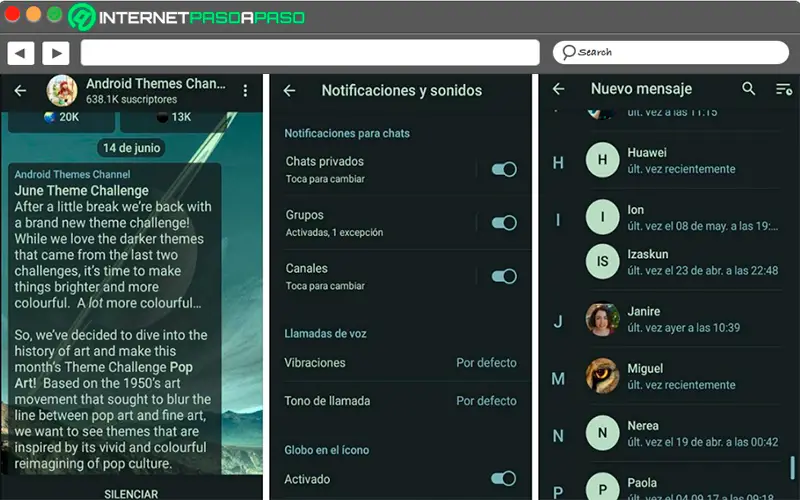Screen dimensions: 800x500
Task: Toggle Canales notifications switch
Action: 504,277
